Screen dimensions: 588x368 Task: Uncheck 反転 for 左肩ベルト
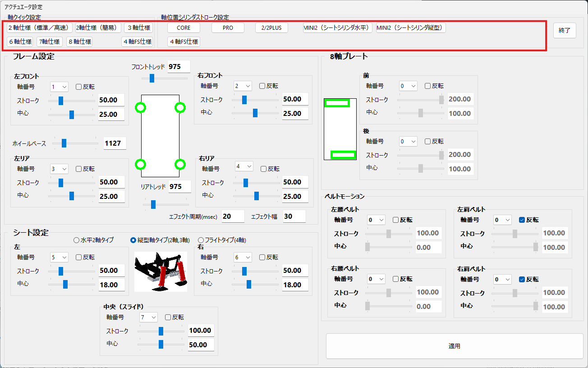522,220
